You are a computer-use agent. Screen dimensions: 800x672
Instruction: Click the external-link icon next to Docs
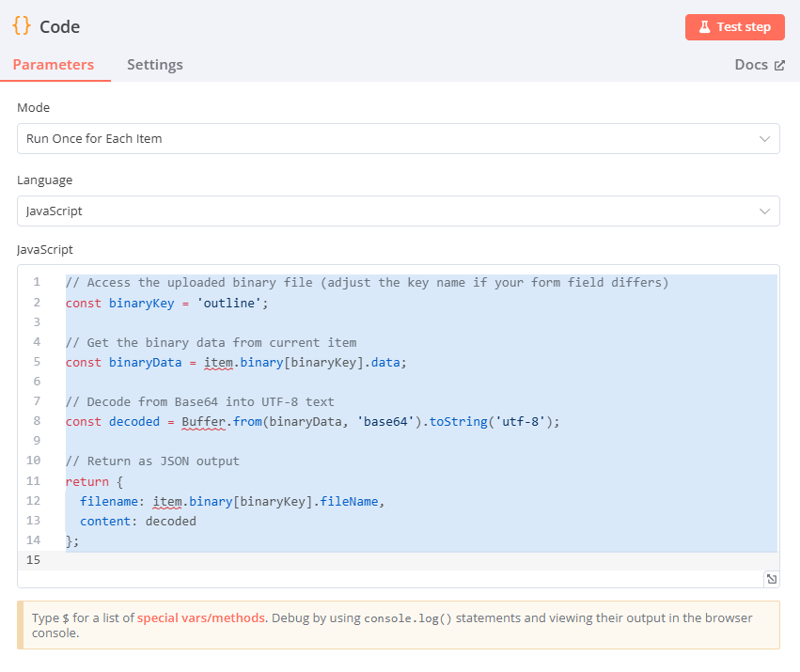click(778, 64)
